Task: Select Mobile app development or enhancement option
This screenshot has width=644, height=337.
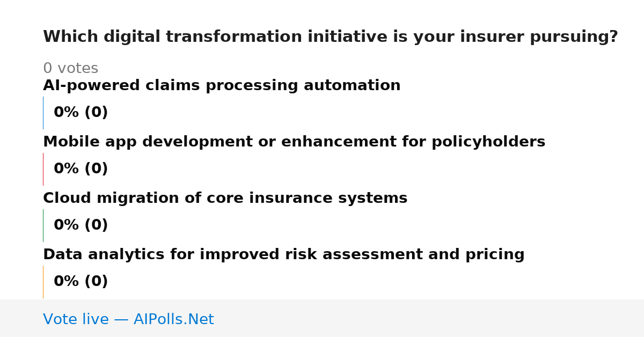Action: click(294, 142)
